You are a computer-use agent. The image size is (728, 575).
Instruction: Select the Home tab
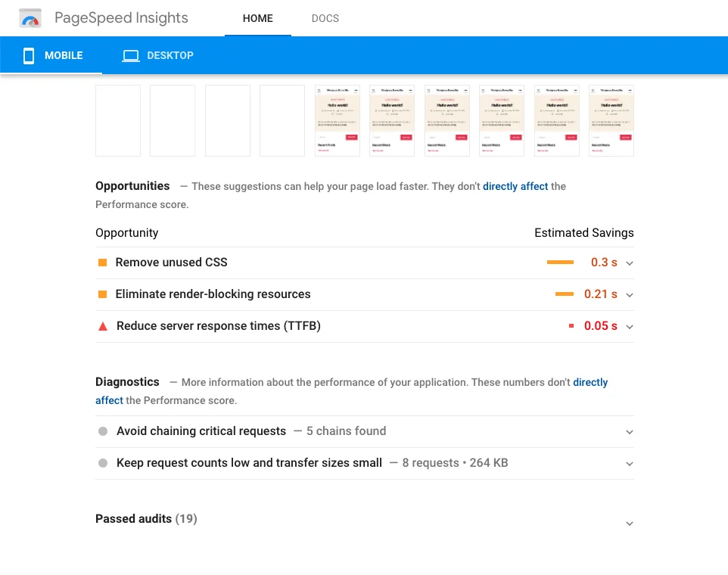coord(257,18)
